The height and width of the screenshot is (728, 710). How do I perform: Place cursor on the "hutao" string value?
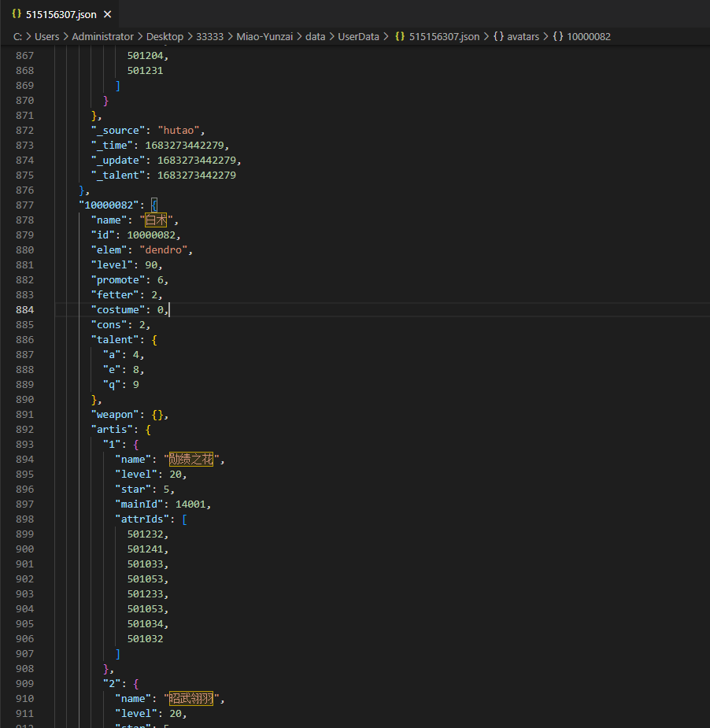coord(179,130)
